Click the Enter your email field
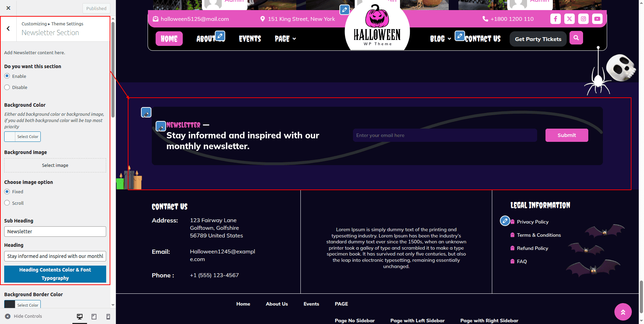 (445, 135)
